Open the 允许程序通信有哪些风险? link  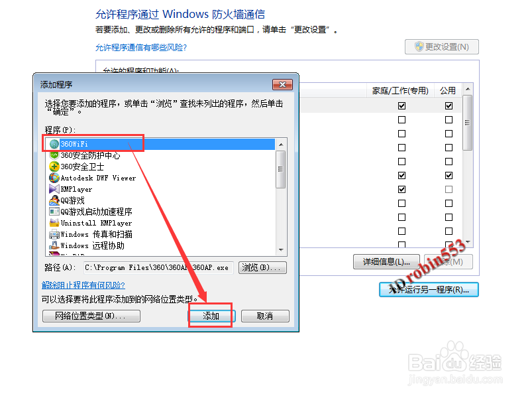coord(141,48)
